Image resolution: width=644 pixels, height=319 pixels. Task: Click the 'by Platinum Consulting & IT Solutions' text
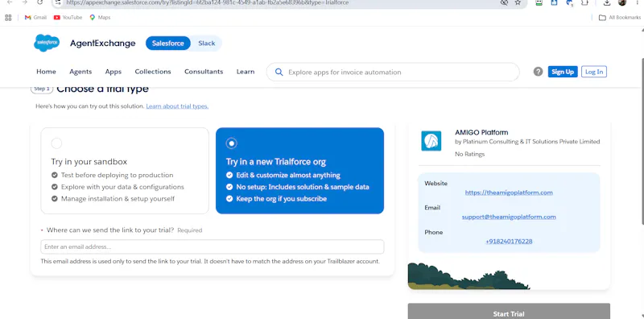click(527, 142)
